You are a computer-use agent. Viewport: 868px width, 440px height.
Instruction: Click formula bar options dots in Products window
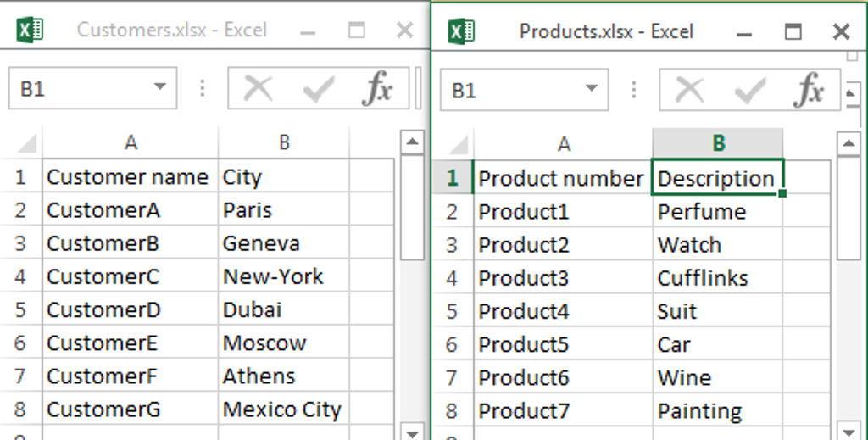634,89
